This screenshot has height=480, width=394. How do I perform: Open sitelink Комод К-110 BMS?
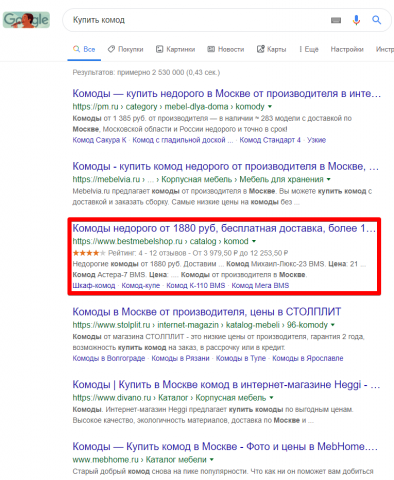click(196, 286)
